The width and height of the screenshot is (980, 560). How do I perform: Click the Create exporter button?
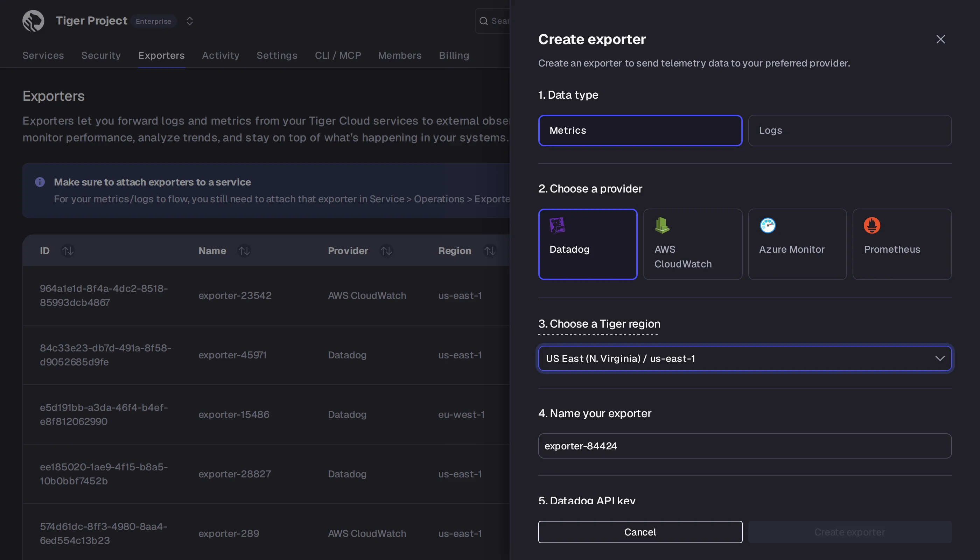[849, 532]
